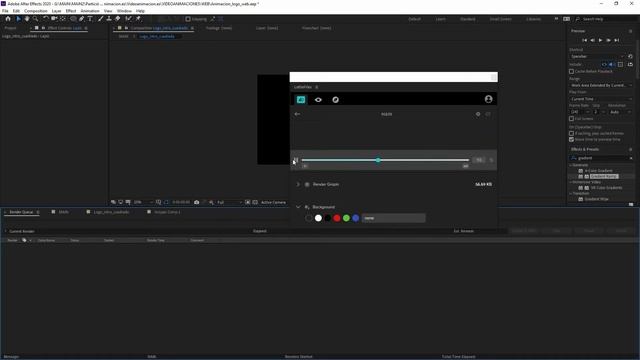The width and height of the screenshot is (640, 360).
Task: Enable the Full Screen checkbox
Action: [x=571, y=119]
